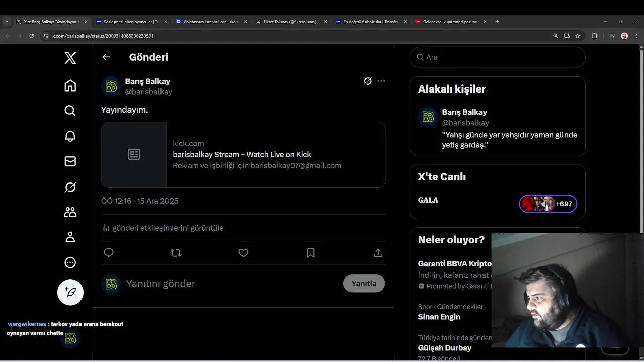This screenshot has width=644, height=362.
Task: Open post three-dot more menu
Action: tap(381, 81)
